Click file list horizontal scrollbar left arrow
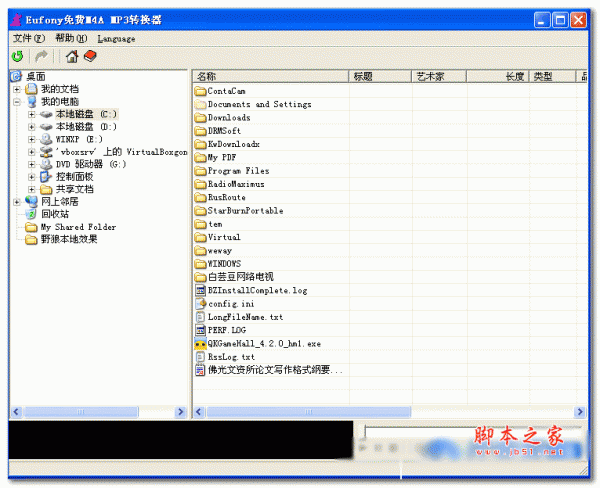This screenshot has width=600, height=488. (199, 412)
